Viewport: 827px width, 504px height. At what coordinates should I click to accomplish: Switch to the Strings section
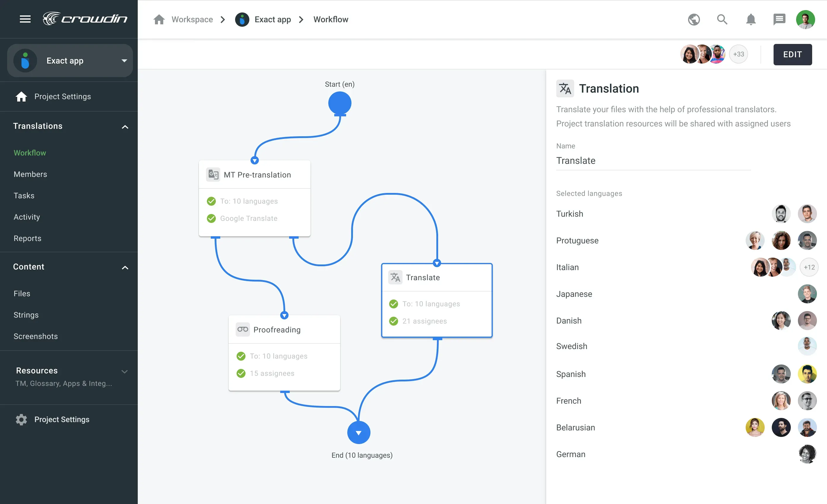(26, 315)
